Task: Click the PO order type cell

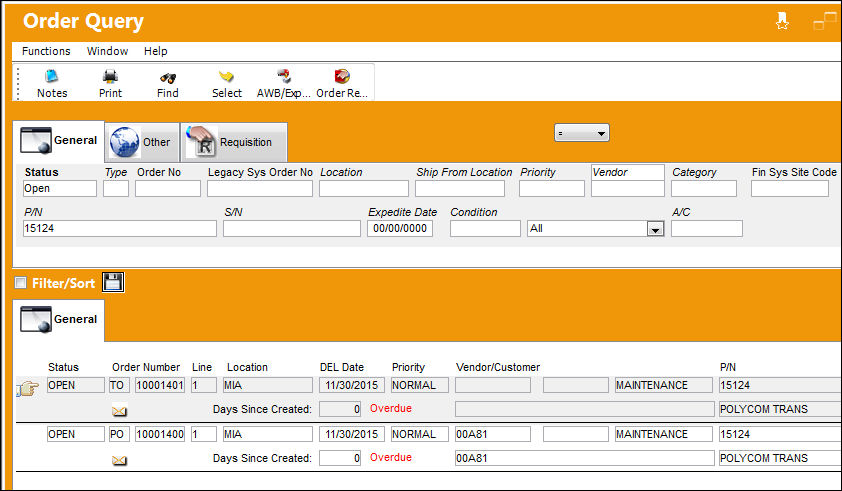Action: tap(119, 434)
